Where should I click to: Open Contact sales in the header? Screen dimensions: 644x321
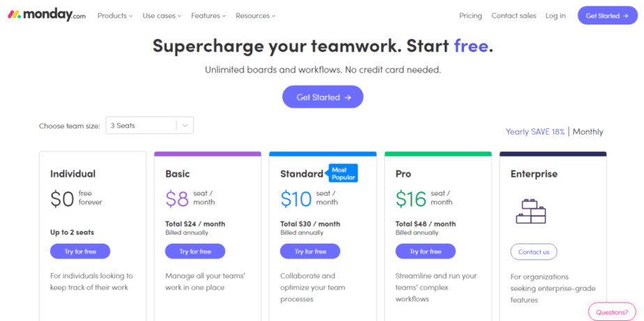(x=514, y=16)
